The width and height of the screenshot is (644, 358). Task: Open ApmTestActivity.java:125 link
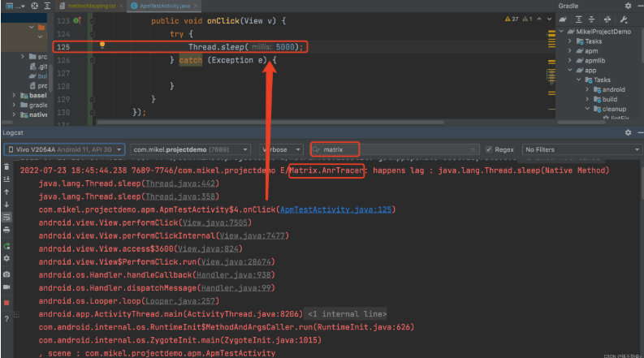click(335, 209)
